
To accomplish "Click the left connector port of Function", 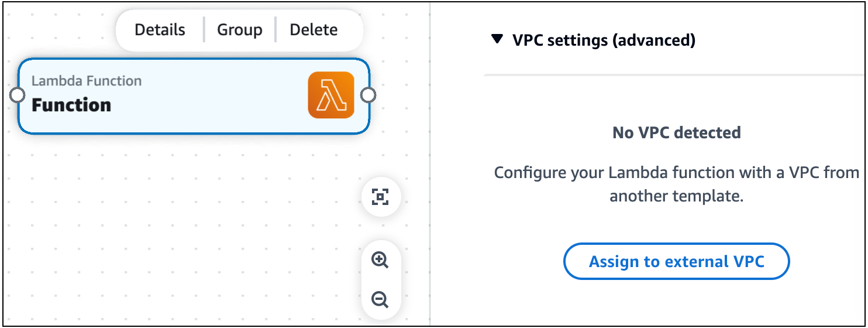I will coord(18,95).
